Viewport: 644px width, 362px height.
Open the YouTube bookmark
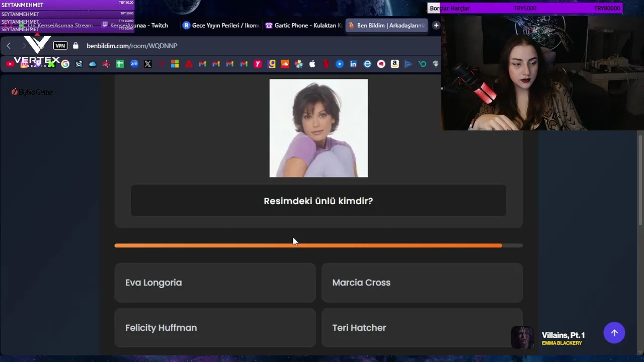[10, 64]
